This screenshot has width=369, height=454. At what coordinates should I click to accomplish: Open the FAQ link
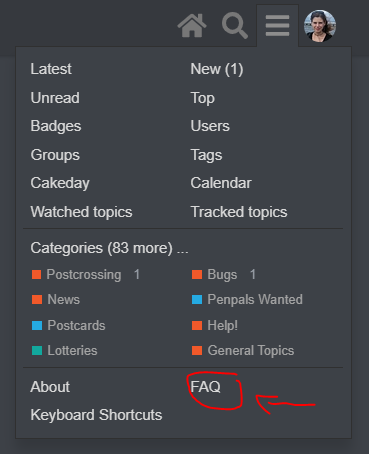pos(205,387)
